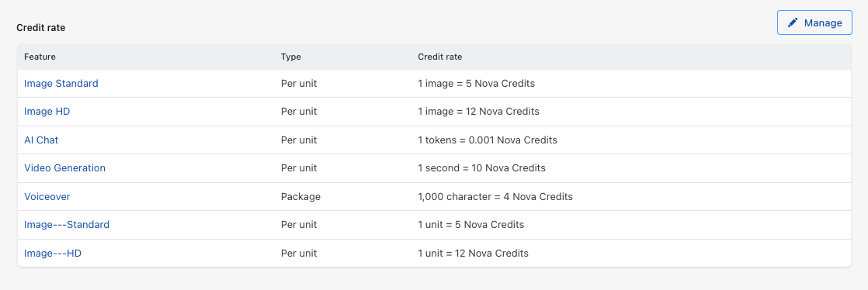Click the Credit rate column header

pos(440,57)
